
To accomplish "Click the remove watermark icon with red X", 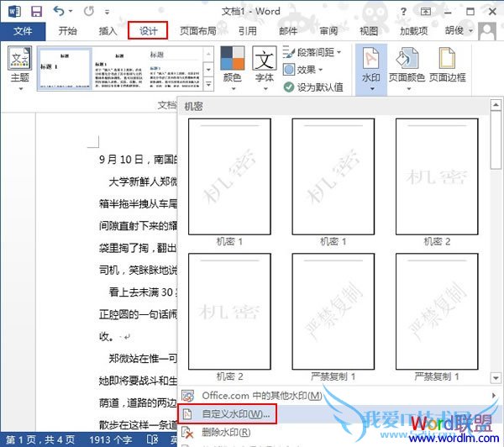I will [187, 433].
